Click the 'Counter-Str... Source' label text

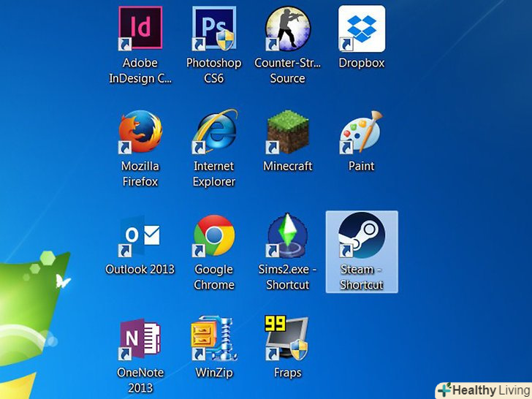pos(287,71)
